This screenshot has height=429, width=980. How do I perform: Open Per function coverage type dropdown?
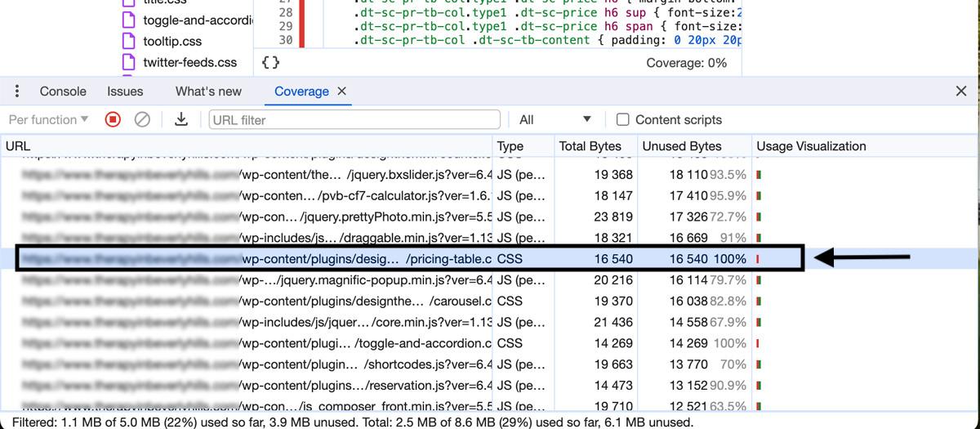pyautogui.click(x=49, y=119)
